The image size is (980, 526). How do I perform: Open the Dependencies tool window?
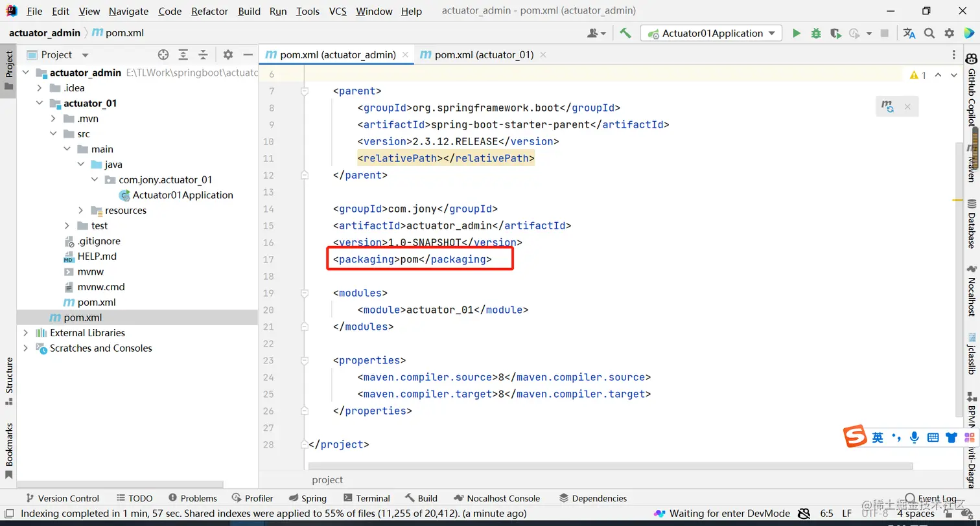tap(592, 498)
